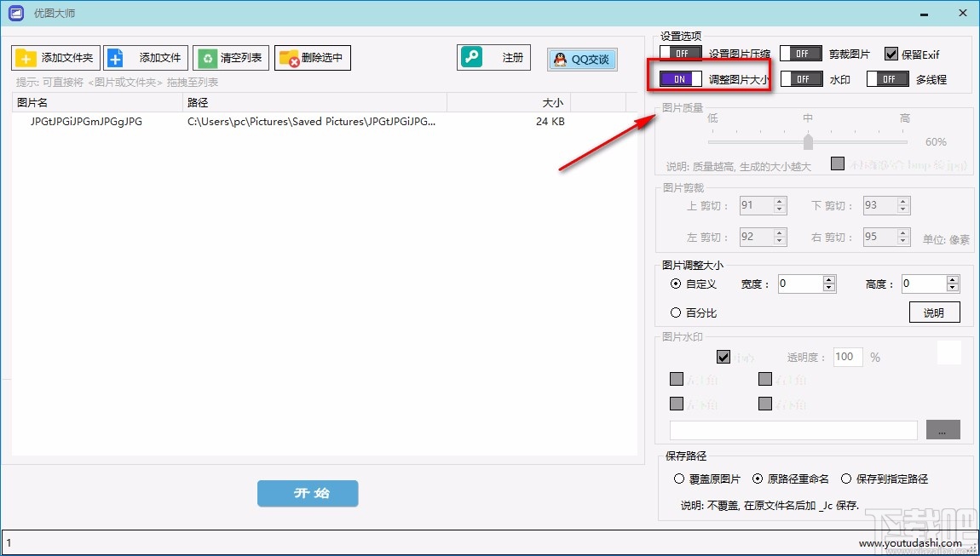
Task: Open the QQ交谈 chat button
Action: coord(583,60)
